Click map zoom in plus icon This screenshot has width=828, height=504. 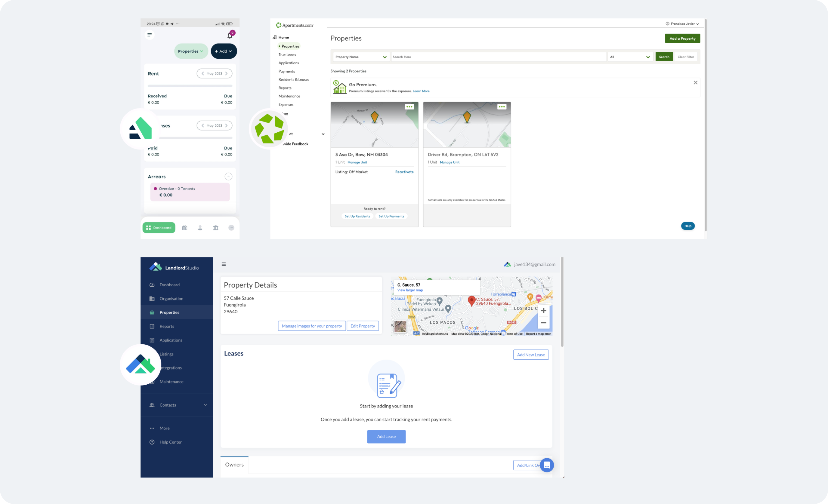tap(543, 311)
